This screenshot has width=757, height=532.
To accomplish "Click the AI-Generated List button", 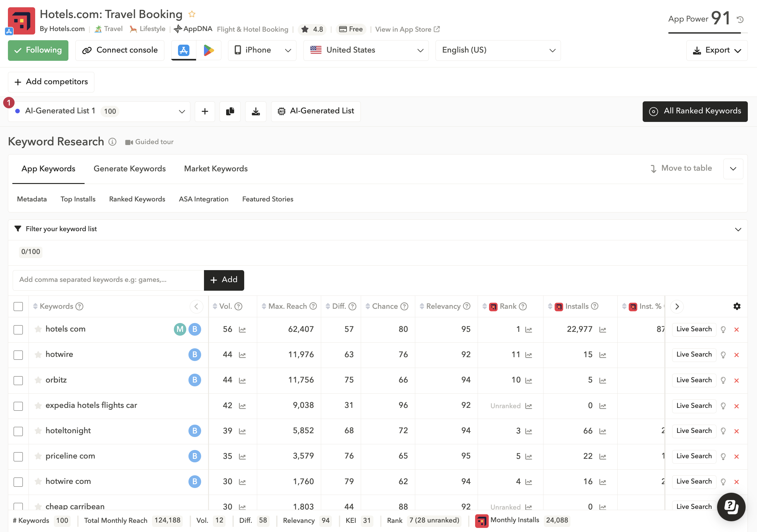I will point(315,111).
